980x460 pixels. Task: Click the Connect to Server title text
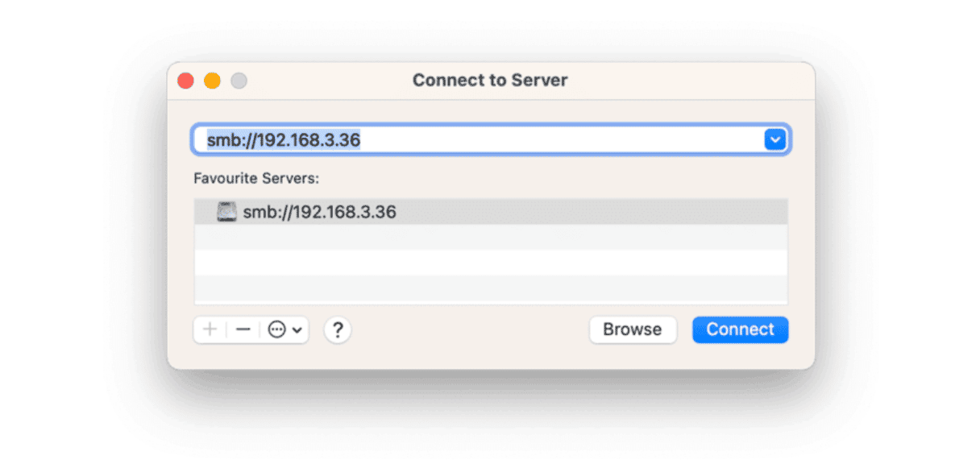[490, 81]
